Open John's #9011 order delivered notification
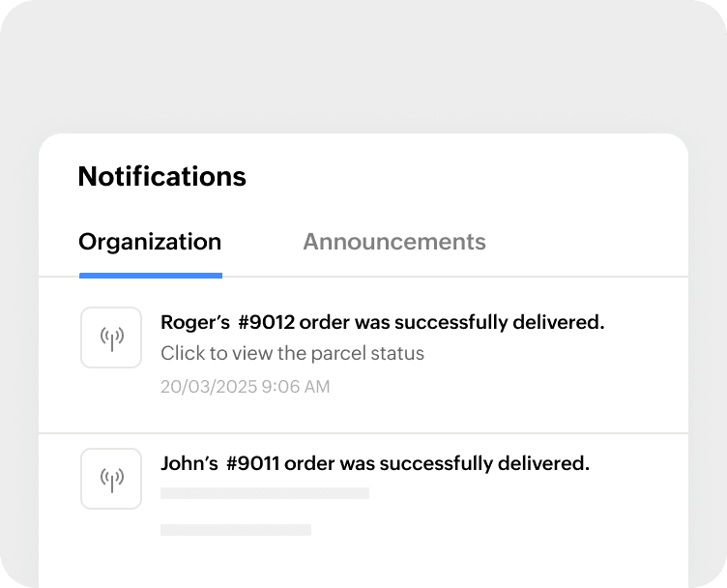The height and width of the screenshot is (588, 727). (374, 464)
